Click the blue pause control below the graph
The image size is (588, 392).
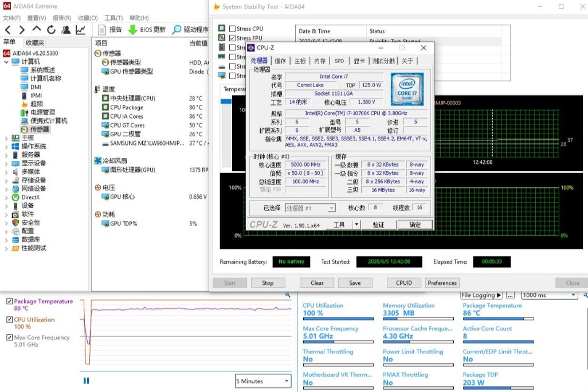pos(86,381)
